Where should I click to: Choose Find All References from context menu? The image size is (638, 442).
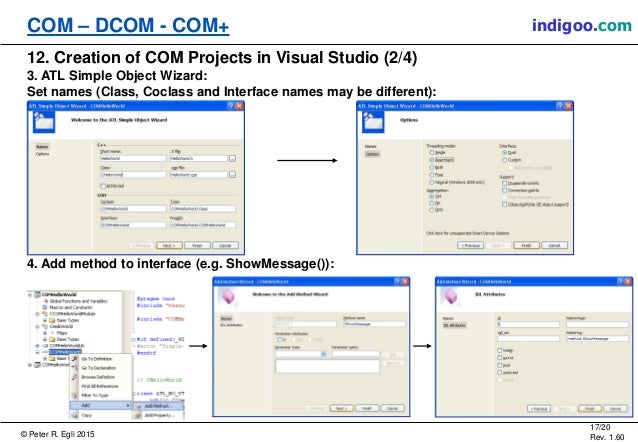point(100,386)
